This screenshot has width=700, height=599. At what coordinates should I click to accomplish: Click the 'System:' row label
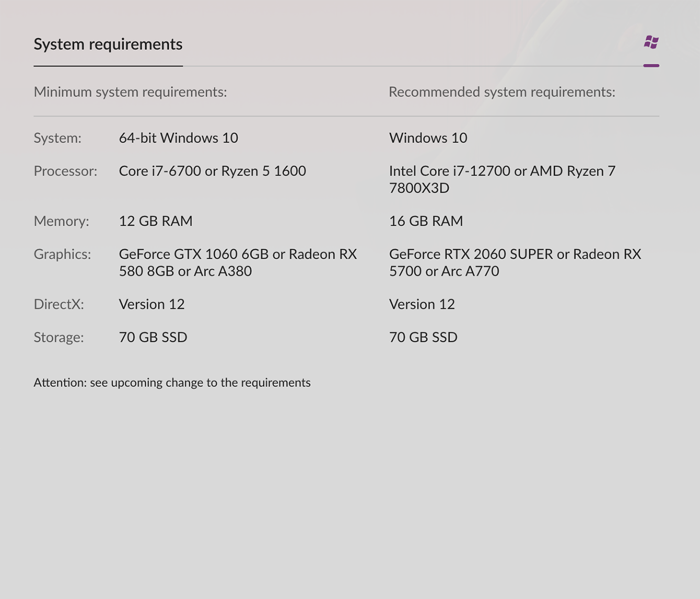[58, 138]
